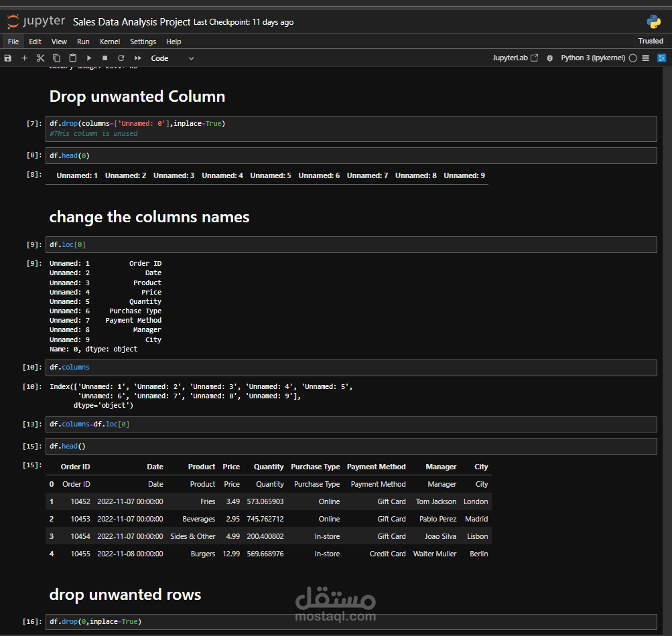The width and height of the screenshot is (672, 636).
Task: Restart kernel and run all cells
Action: pyautogui.click(x=137, y=58)
